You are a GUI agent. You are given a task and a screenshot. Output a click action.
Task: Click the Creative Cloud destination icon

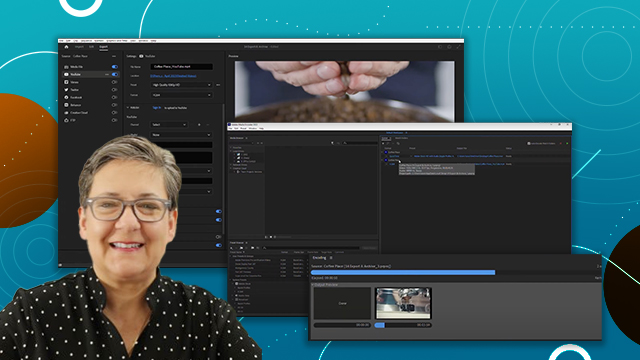tap(66, 113)
